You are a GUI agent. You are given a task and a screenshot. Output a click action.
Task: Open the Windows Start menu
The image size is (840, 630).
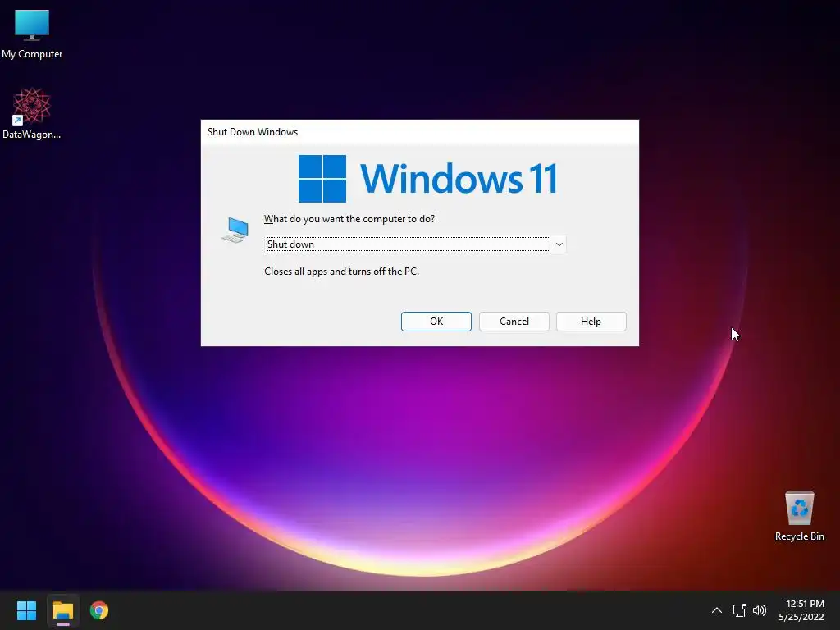coord(26,610)
